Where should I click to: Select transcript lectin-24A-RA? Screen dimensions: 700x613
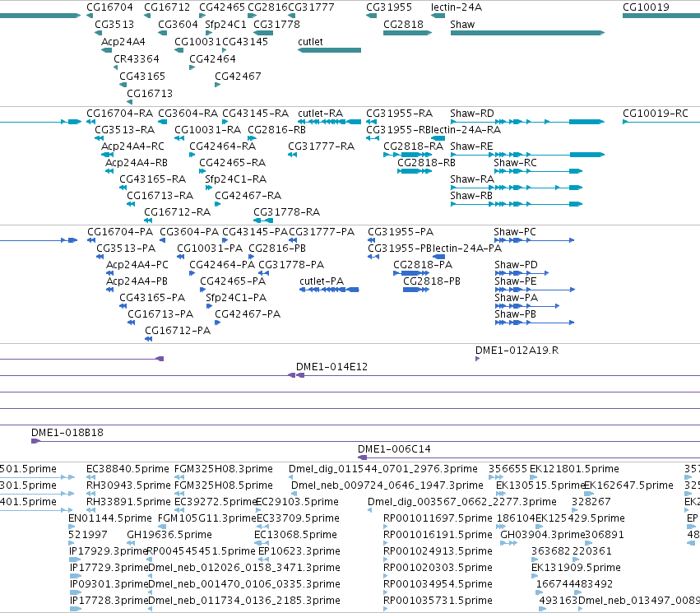[x=466, y=130]
